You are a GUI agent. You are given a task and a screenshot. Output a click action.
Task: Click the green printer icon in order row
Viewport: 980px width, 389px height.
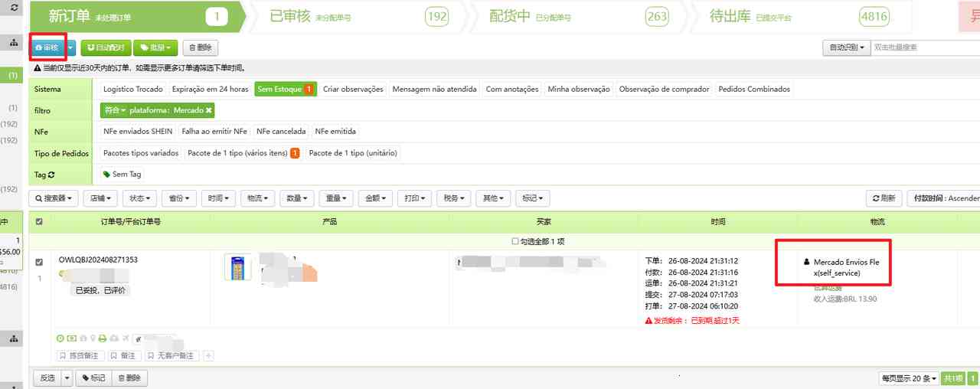(103, 338)
